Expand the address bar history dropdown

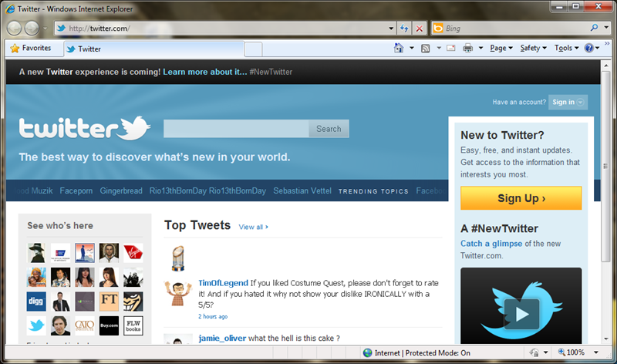391,29
